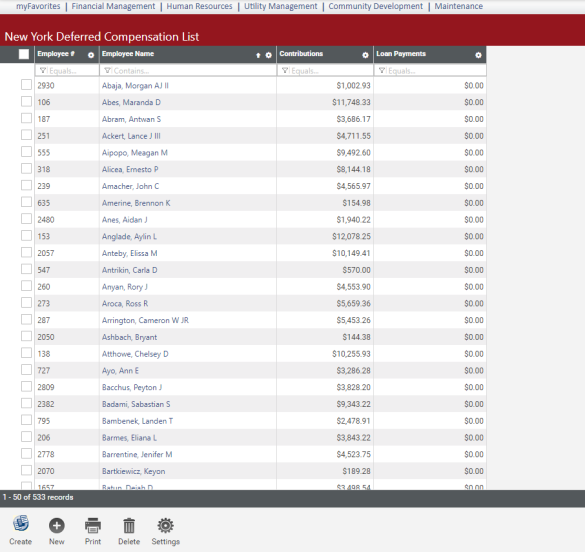Open employee link Antrikin, Carla D
The height and width of the screenshot is (552, 585).
click(129, 270)
